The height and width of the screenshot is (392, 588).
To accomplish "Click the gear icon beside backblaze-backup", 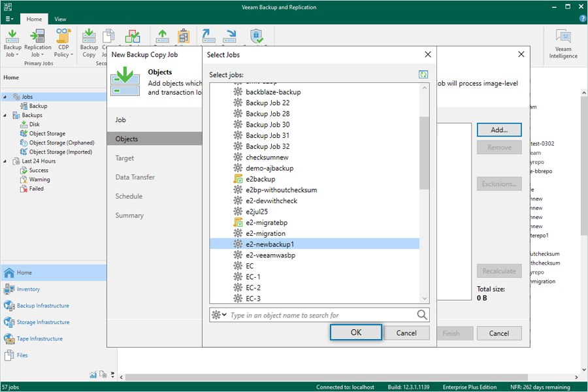I will pyautogui.click(x=238, y=92).
